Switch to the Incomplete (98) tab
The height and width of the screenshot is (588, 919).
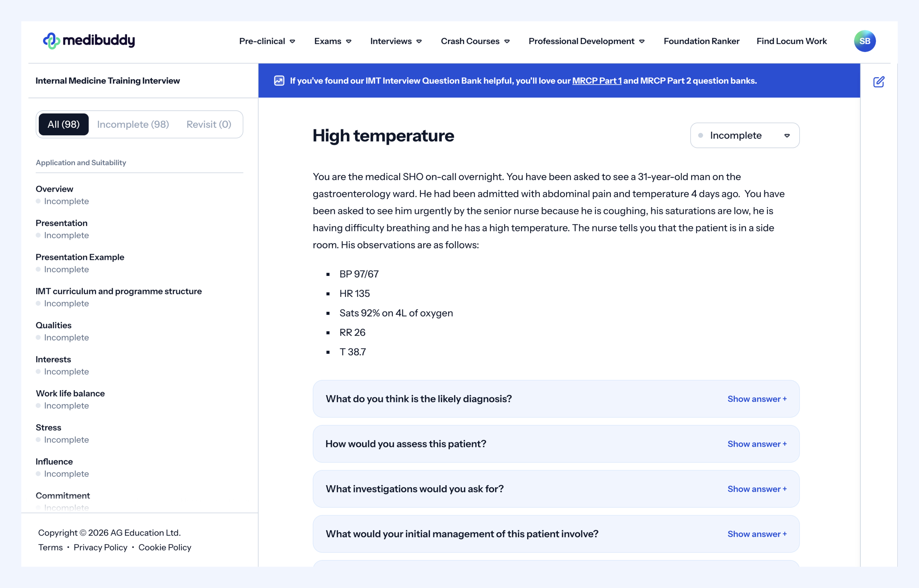(133, 124)
